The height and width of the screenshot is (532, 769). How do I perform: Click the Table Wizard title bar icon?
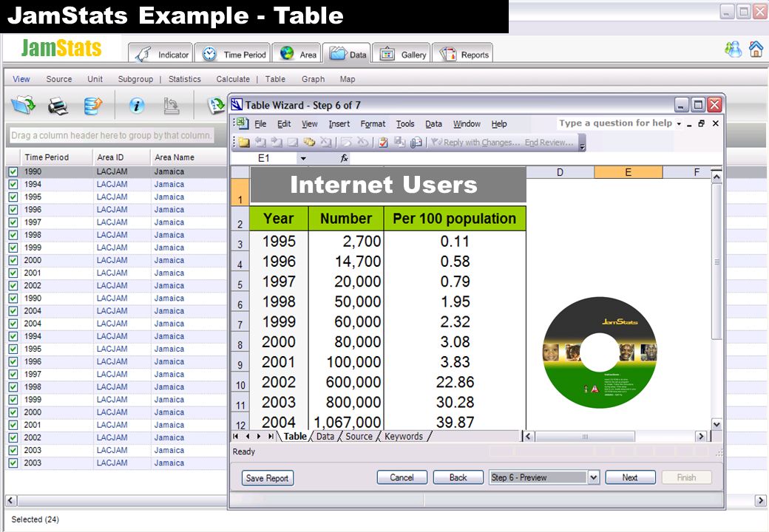pos(237,105)
